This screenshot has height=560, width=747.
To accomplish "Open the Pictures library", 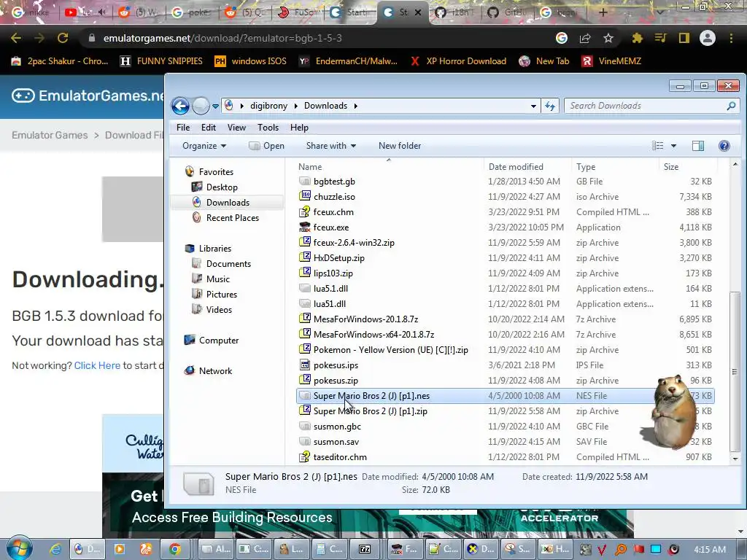I will [x=222, y=295].
